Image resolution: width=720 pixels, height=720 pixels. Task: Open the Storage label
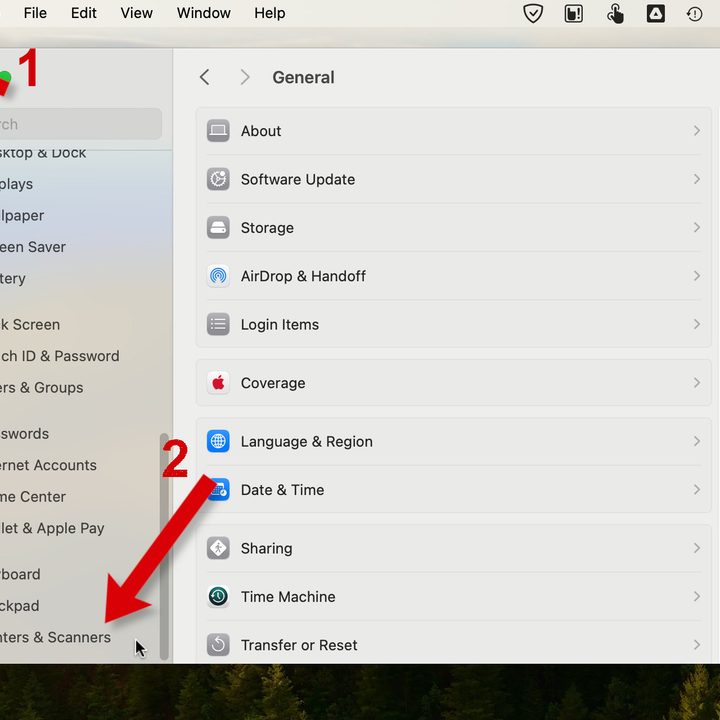(267, 228)
